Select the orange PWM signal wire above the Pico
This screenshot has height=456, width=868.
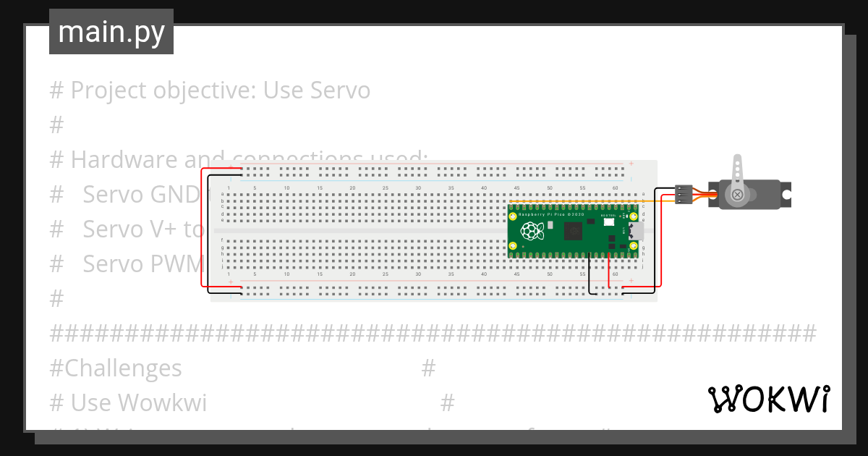point(579,201)
